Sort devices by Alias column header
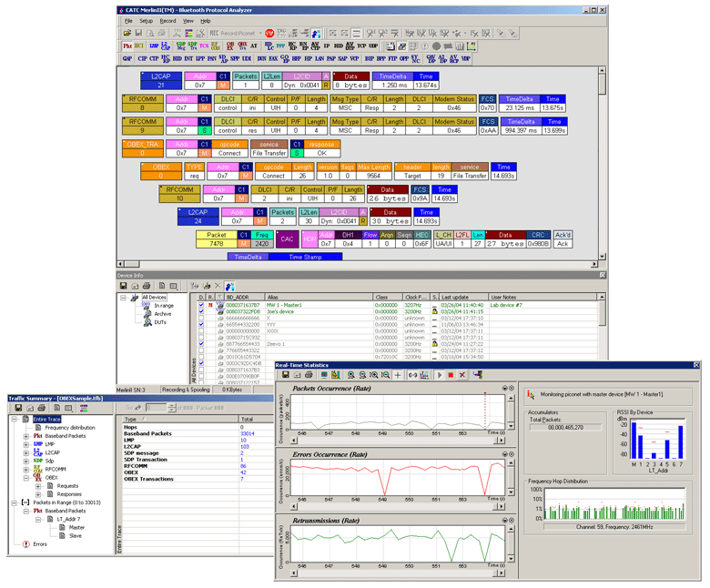 pyautogui.click(x=319, y=297)
